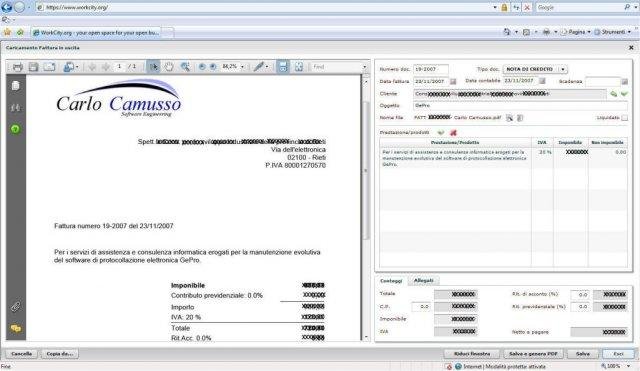Select the Prestazione description table row

coord(503,158)
